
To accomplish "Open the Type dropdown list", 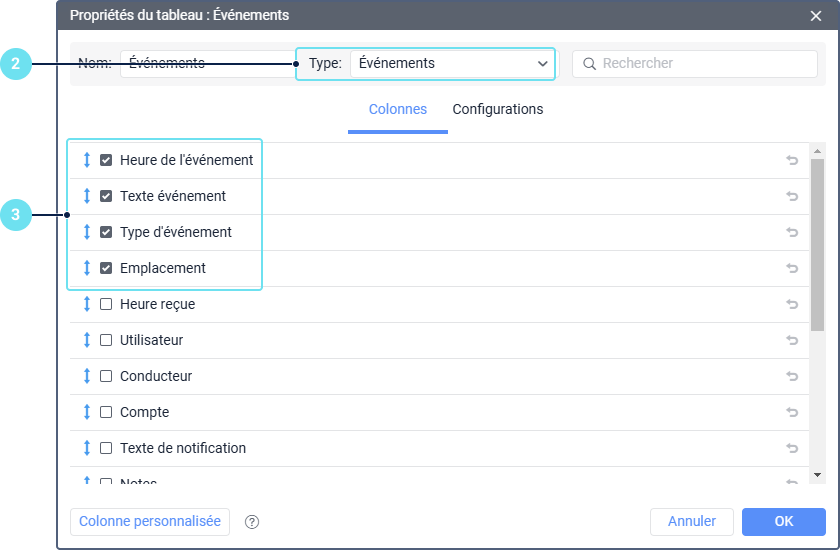I will (452, 63).
